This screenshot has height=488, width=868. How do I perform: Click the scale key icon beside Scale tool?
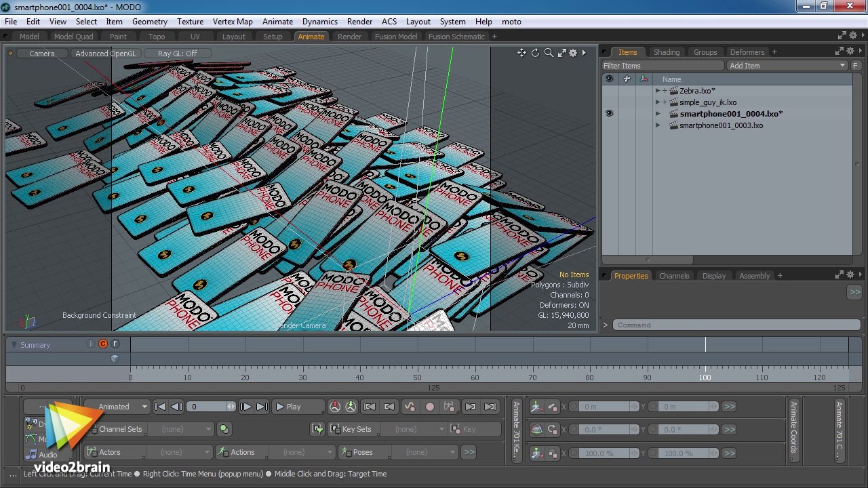[553, 453]
